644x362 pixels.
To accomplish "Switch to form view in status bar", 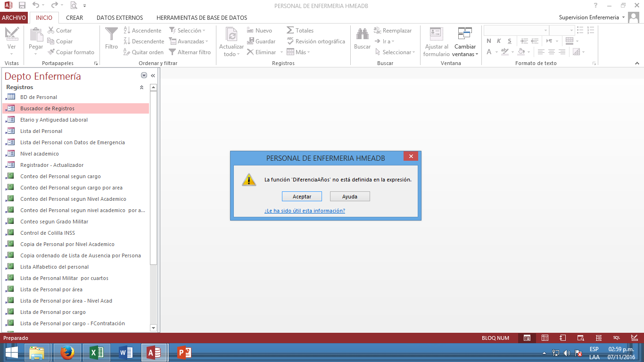I will [x=527, y=338].
